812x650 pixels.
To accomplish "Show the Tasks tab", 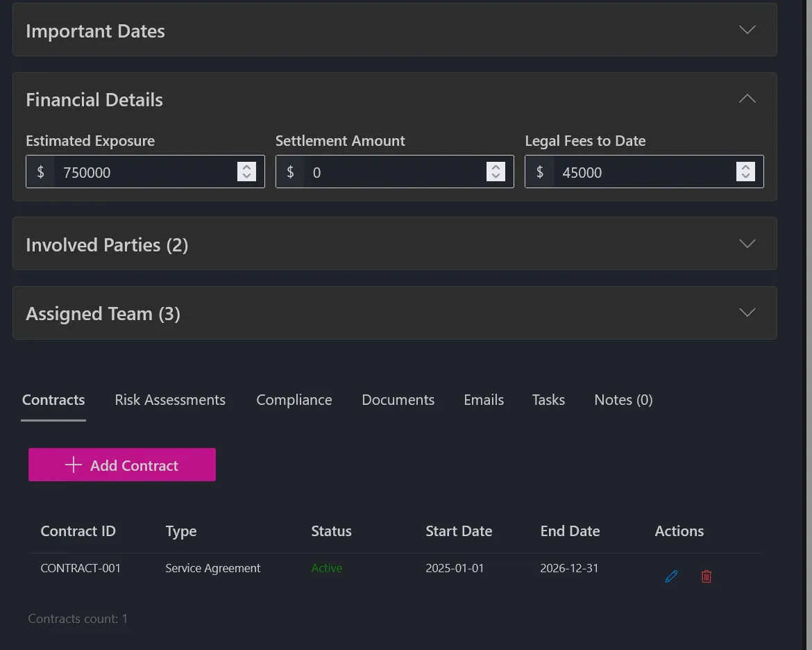I will point(548,400).
